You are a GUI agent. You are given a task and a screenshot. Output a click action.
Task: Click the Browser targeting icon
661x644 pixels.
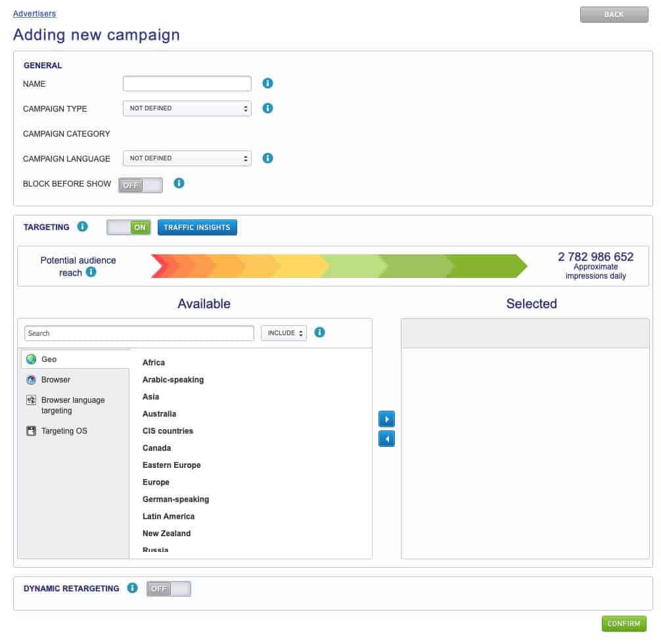coord(32,380)
